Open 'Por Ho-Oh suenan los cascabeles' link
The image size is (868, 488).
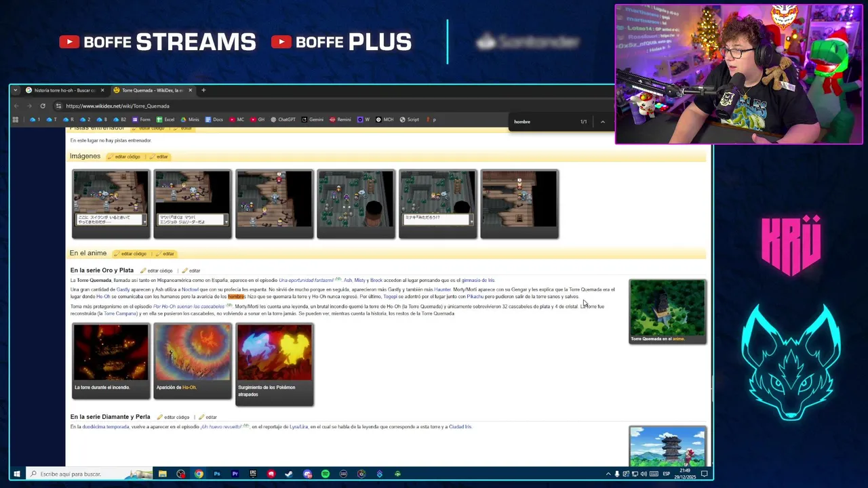189,306
